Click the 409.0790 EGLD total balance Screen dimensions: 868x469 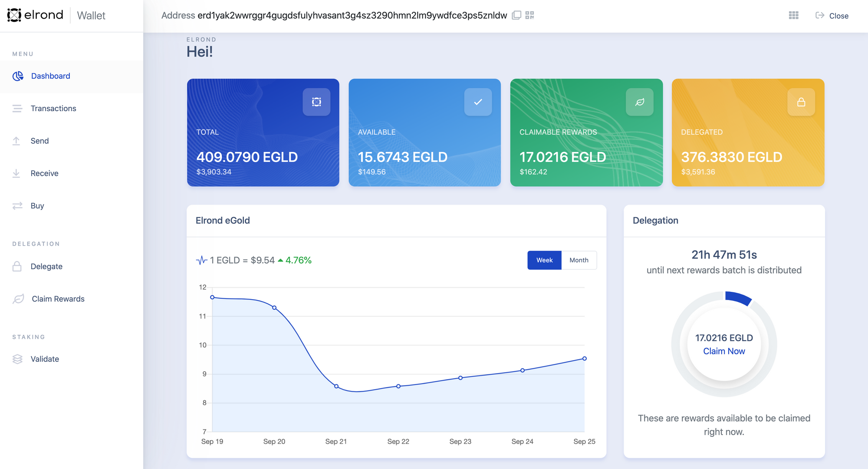(x=247, y=157)
